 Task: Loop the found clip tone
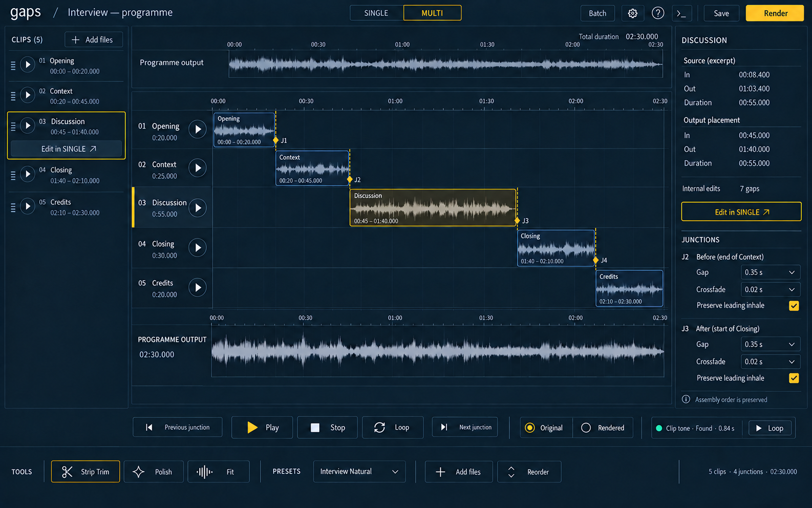(770, 428)
